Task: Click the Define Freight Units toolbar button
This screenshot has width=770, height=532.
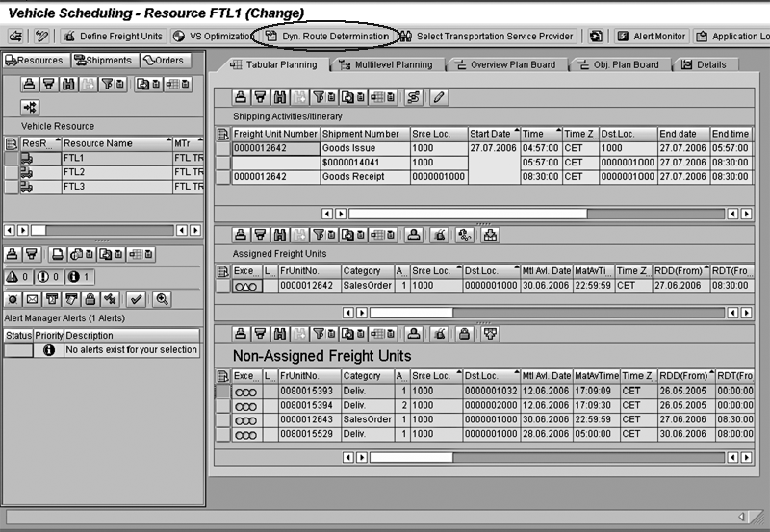Action: coord(112,37)
